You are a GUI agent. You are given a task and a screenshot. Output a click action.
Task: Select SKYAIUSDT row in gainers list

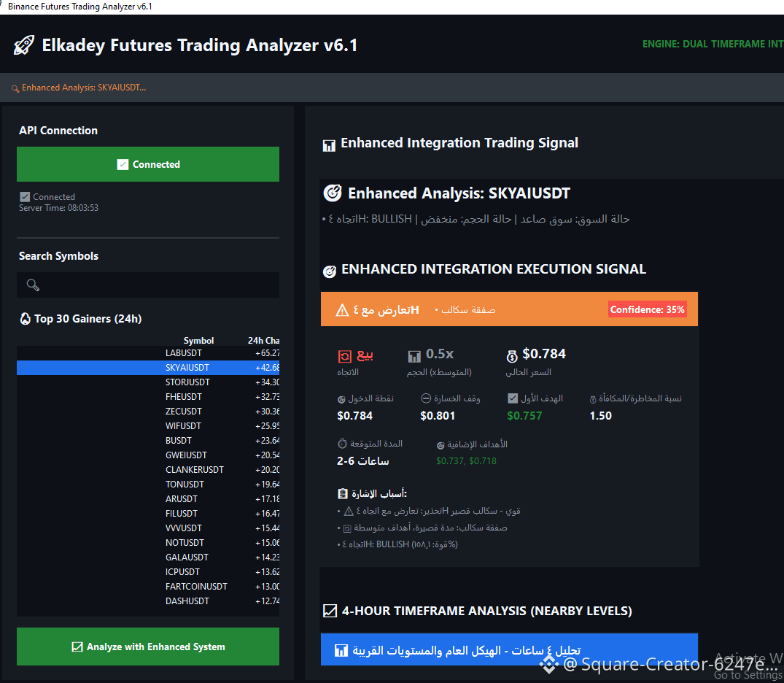coord(148,368)
